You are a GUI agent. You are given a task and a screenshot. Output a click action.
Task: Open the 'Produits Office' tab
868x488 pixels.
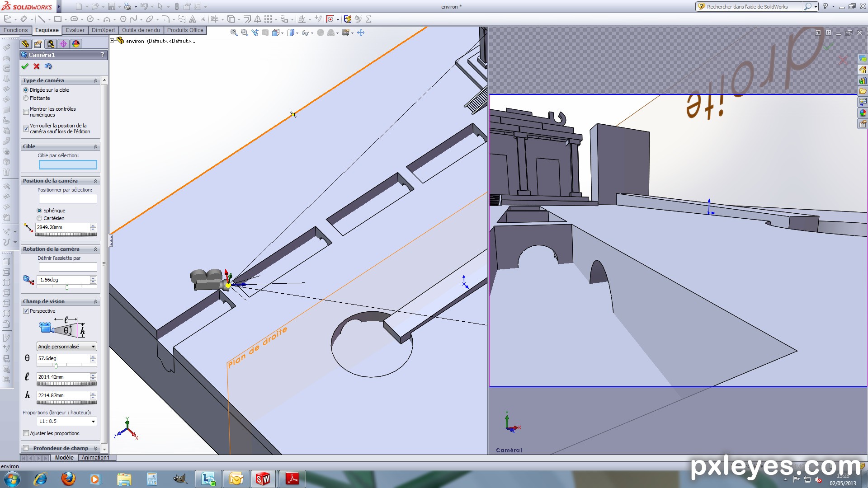(x=185, y=30)
